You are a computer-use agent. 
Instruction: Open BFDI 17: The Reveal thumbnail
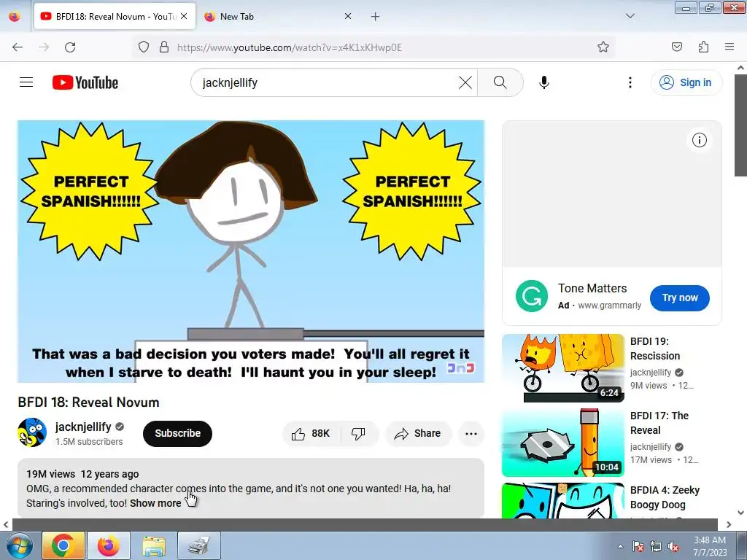tap(563, 443)
